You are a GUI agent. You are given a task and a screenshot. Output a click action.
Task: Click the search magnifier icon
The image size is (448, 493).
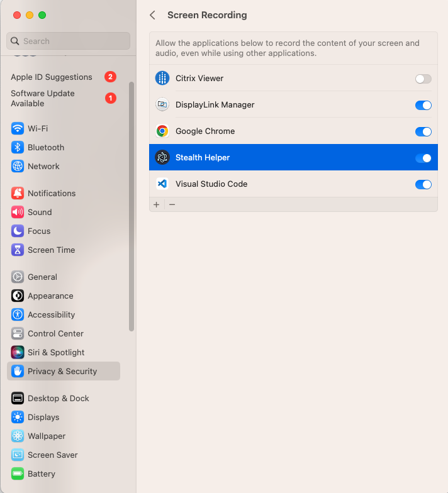(x=15, y=41)
